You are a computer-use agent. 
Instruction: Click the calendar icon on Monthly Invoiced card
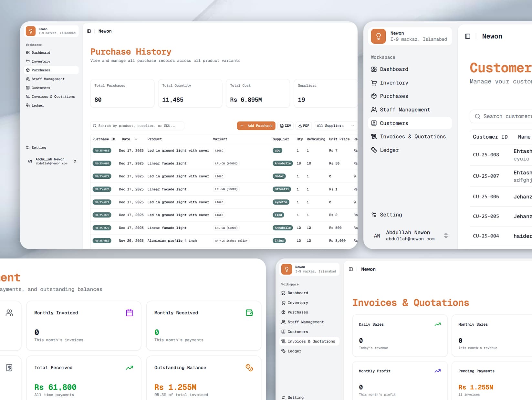pyautogui.click(x=129, y=312)
